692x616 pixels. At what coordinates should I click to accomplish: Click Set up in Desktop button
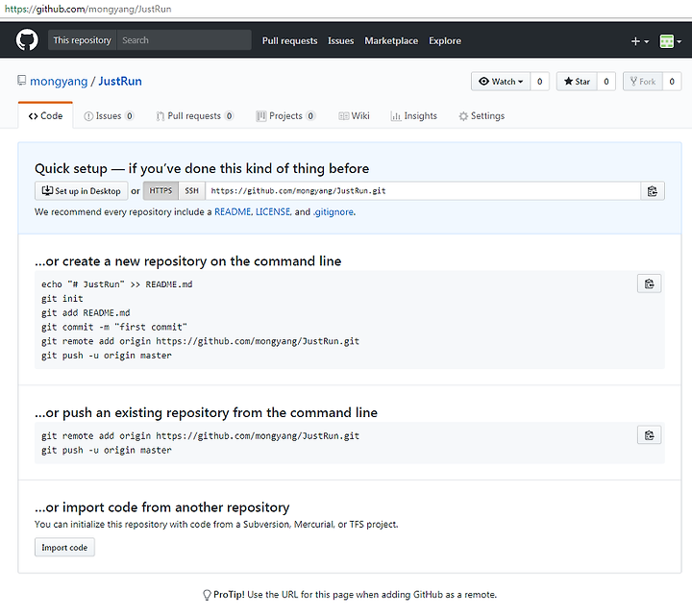(x=81, y=191)
